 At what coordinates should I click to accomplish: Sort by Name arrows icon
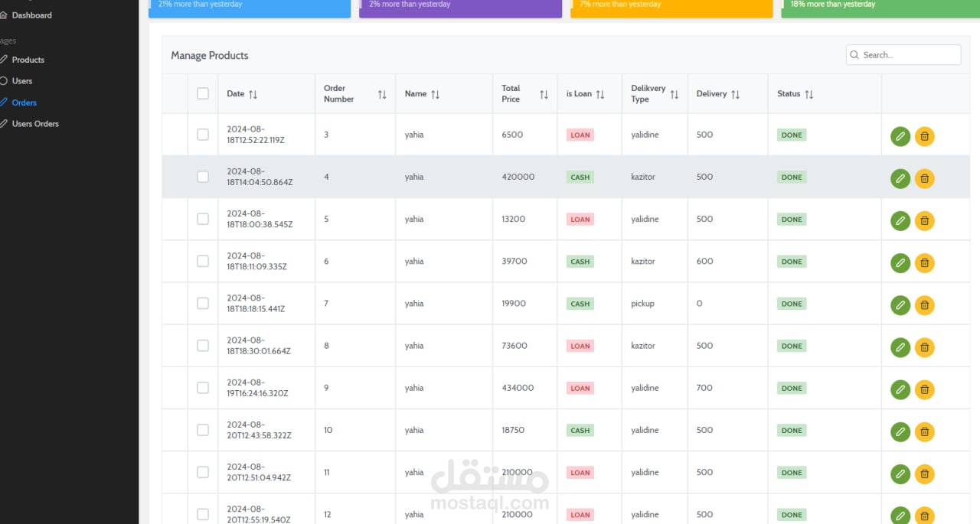[x=436, y=94]
